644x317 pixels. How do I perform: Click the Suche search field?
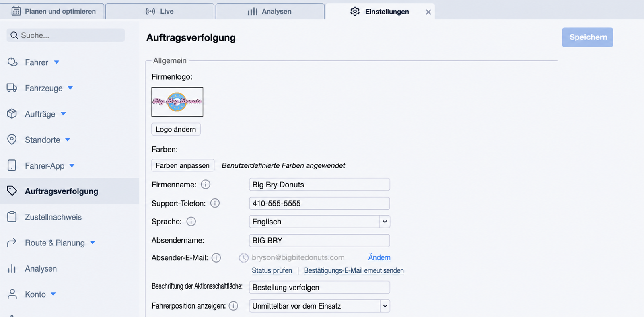pos(66,35)
